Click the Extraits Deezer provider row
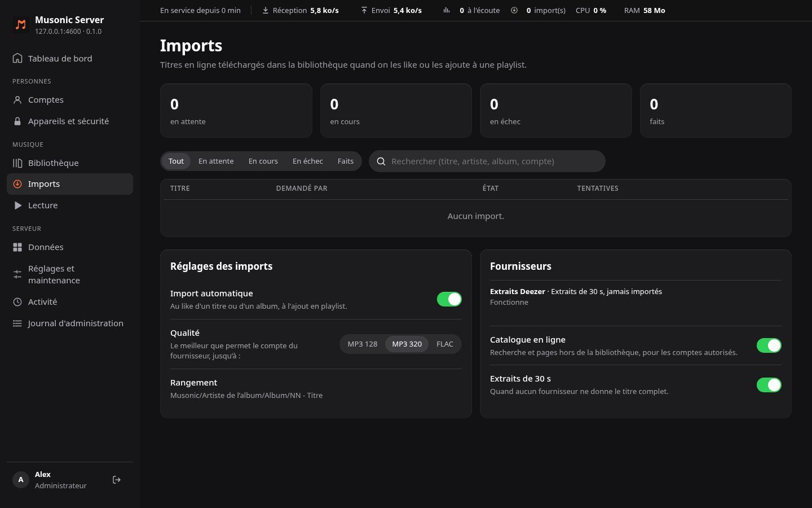This screenshot has width=812, height=508. (x=636, y=297)
